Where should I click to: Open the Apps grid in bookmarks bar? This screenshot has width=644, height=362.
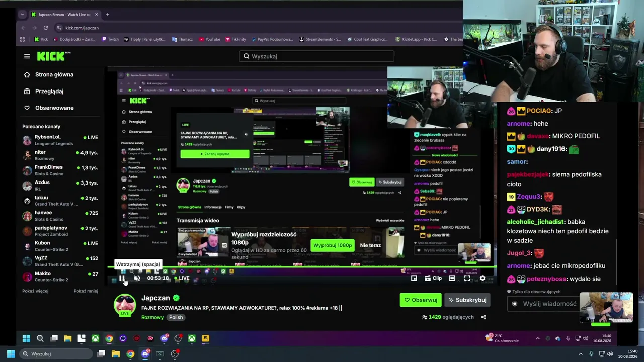(22, 39)
